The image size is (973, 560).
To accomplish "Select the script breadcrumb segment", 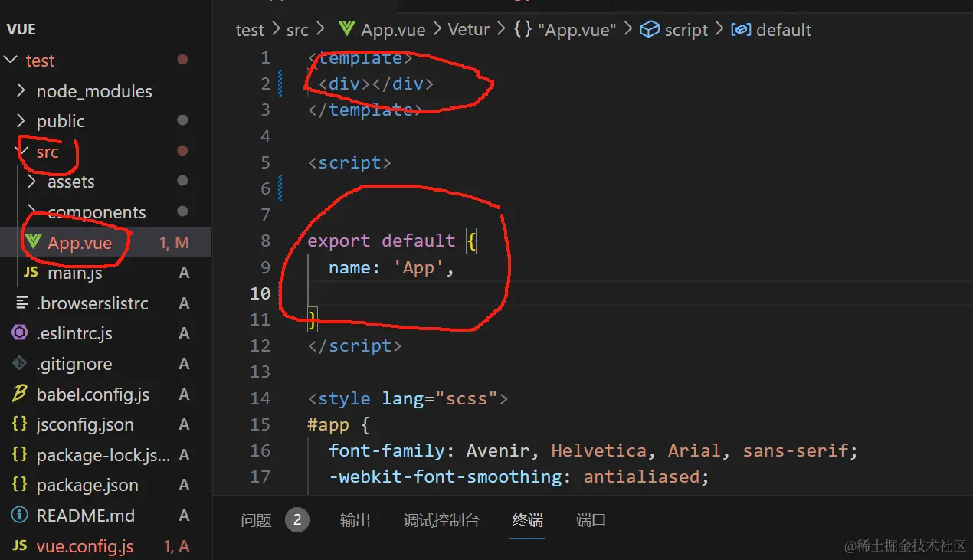I will 686,30.
